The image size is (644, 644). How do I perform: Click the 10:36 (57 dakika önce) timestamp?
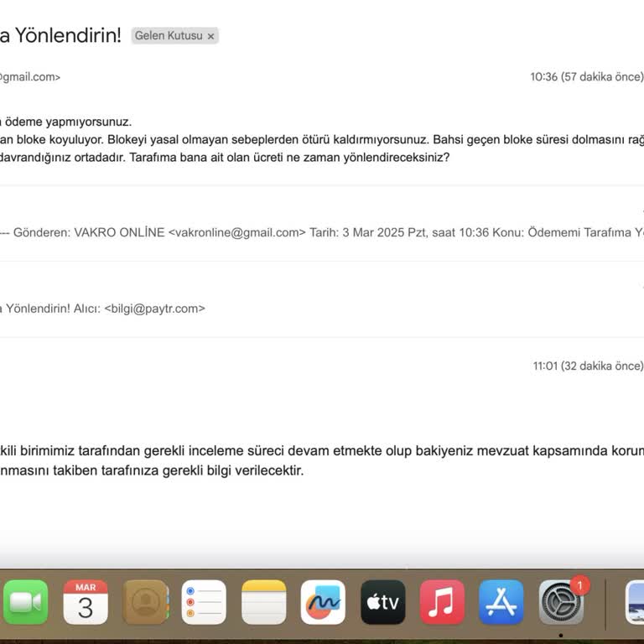tap(586, 77)
